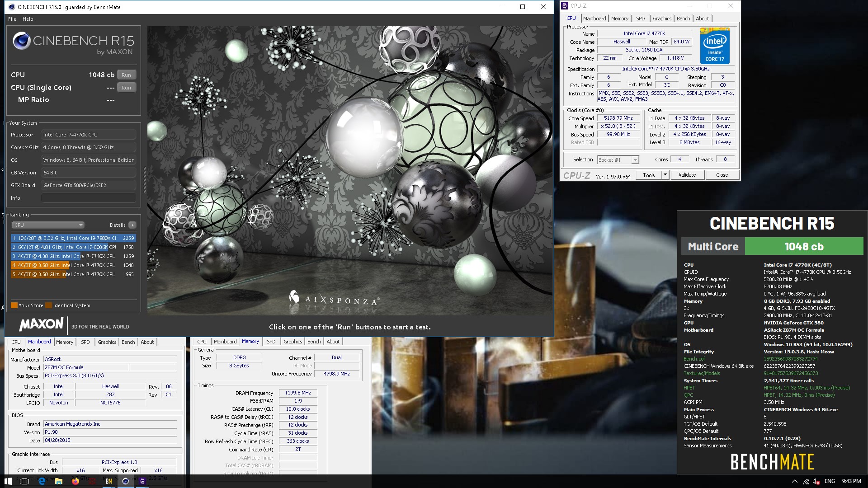Open the CPU ranking type dropdown
Viewport: 868px width, 488px height.
(x=48, y=225)
